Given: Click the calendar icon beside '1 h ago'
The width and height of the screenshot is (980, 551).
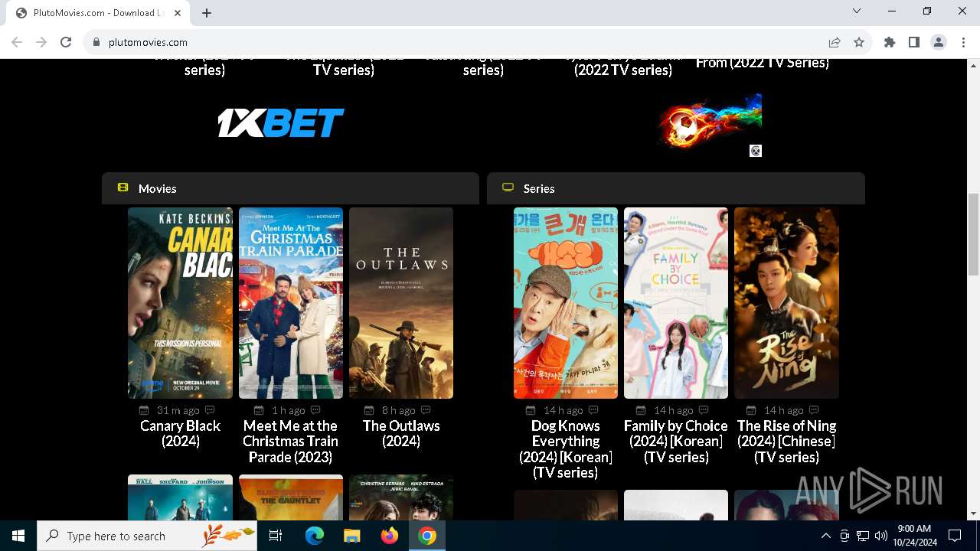Looking at the screenshot, I should point(259,410).
